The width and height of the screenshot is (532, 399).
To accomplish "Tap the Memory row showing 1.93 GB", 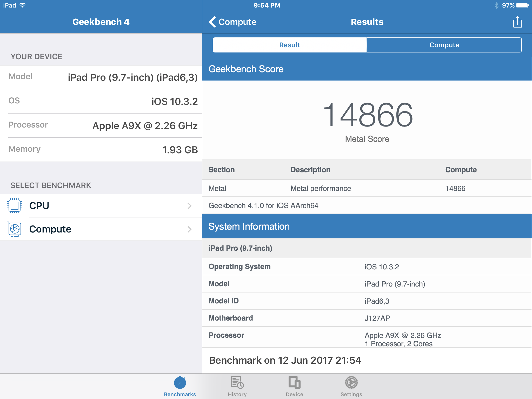I will 101,150.
